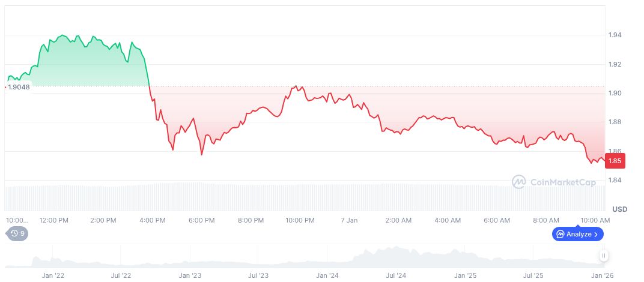Click the history events badge showing 9
Image resolution: width=644 pixels, height=282 pixels.
[17, 233]
